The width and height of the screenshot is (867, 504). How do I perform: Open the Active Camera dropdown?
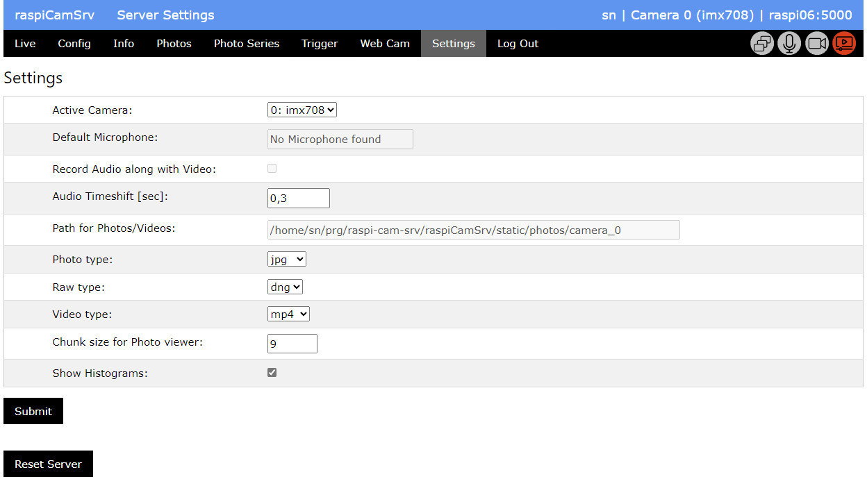pos(302,110)
